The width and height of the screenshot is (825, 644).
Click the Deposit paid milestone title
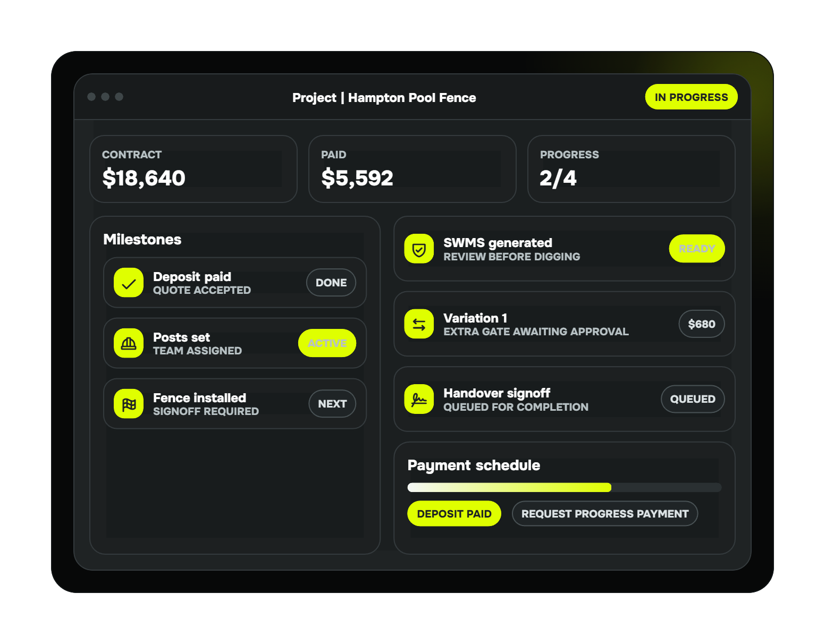[192, 277]
